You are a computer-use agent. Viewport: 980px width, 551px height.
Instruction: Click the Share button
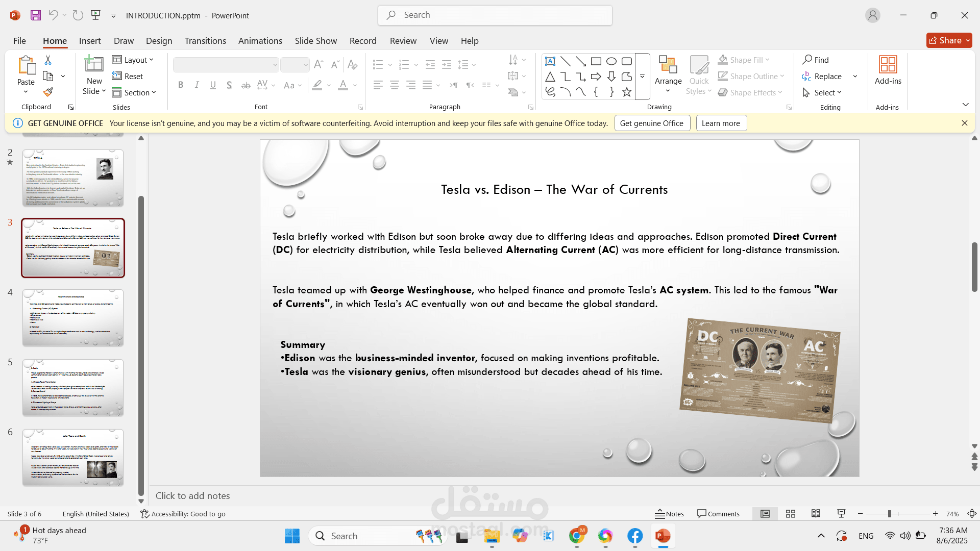click(x=949, y=40)
